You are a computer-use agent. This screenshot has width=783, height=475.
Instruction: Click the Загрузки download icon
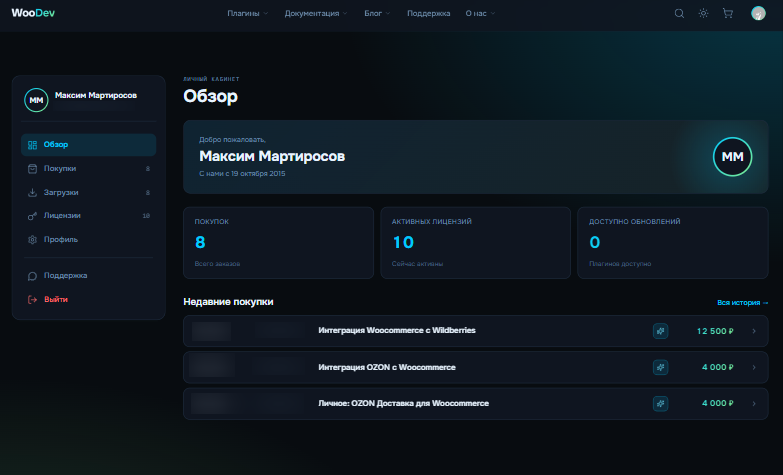[32, 192]
